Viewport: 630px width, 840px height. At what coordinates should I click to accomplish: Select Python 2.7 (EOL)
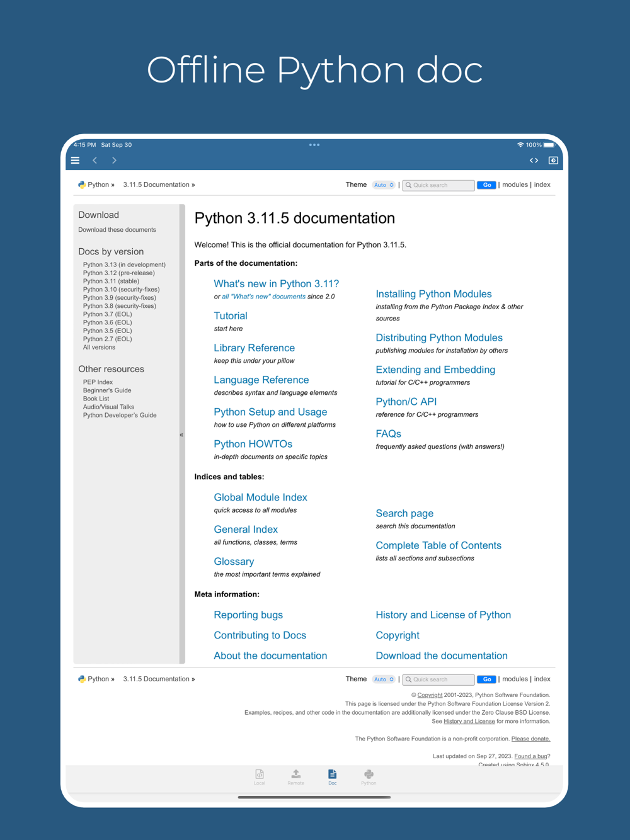pyautogui.click(x=108, y=339)
